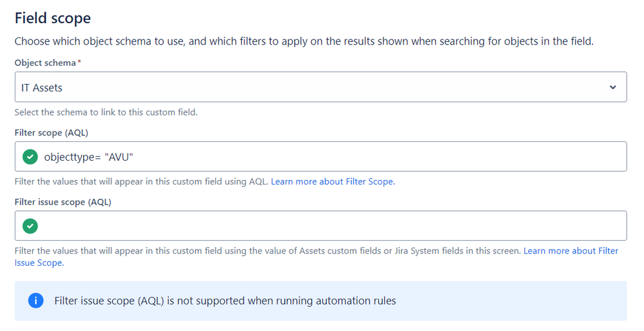Image resolution: width=644 pixels, height=331 pixels.
Task: Click the Filter issue scope (AQL) label
Action: 63,202
